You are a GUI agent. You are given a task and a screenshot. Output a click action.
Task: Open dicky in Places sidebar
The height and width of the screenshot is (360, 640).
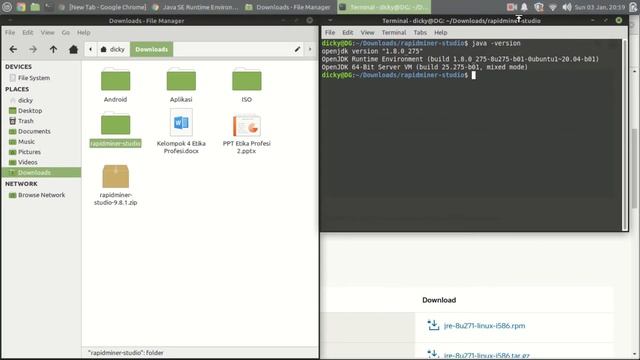25,100
